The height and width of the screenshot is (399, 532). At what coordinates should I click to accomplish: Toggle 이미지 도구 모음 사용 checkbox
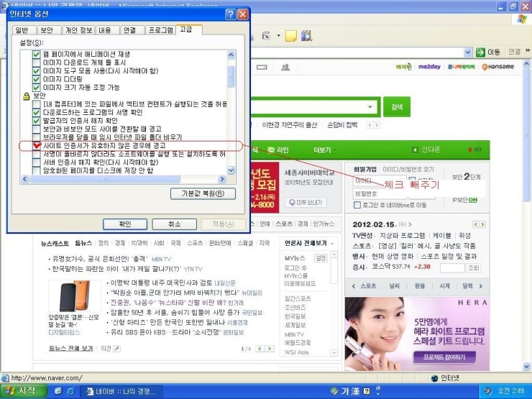[x=36, y=71]
